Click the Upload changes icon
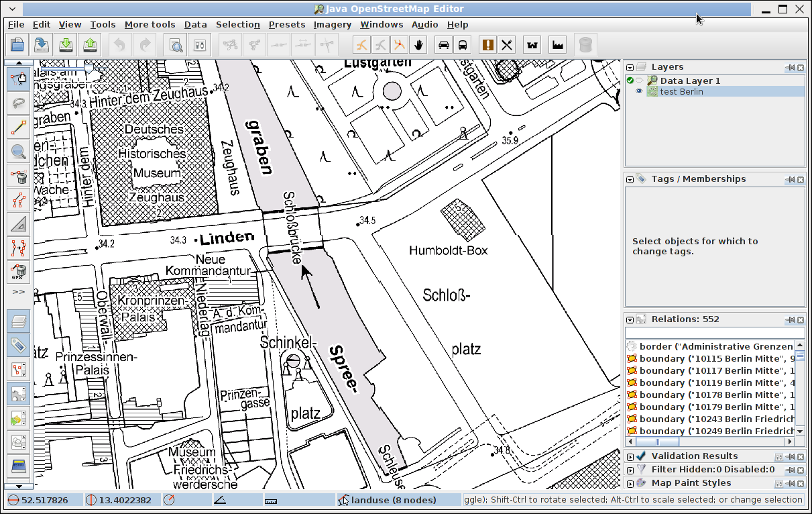 click(89, 45)
